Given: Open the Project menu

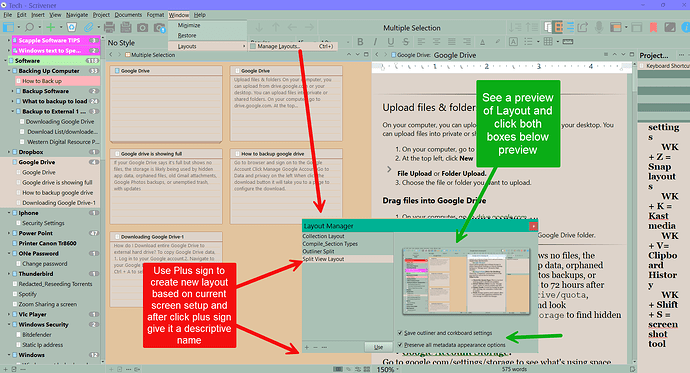Looking at the screenshot, I should (x=101, y=15).
